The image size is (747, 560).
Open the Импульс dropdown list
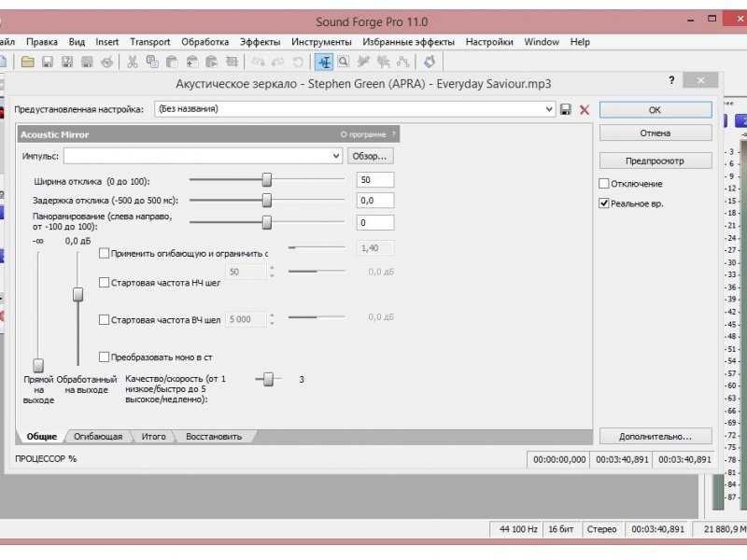336,156
